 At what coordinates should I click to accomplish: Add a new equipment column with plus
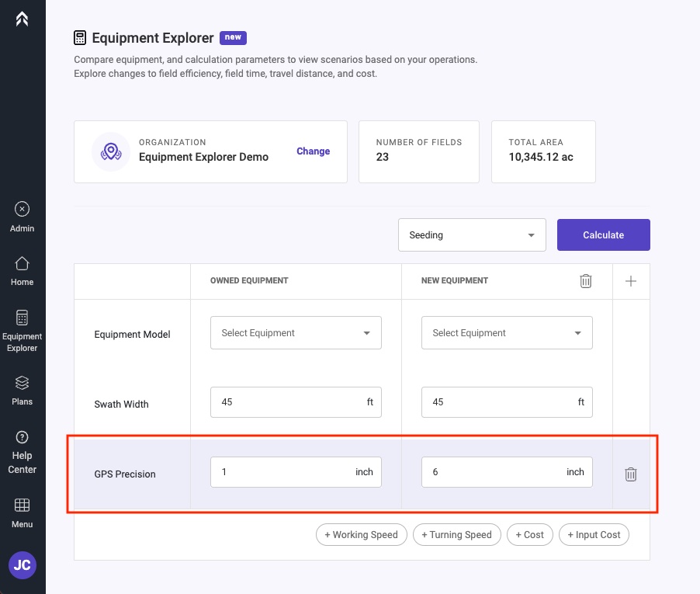coord(631,281)
